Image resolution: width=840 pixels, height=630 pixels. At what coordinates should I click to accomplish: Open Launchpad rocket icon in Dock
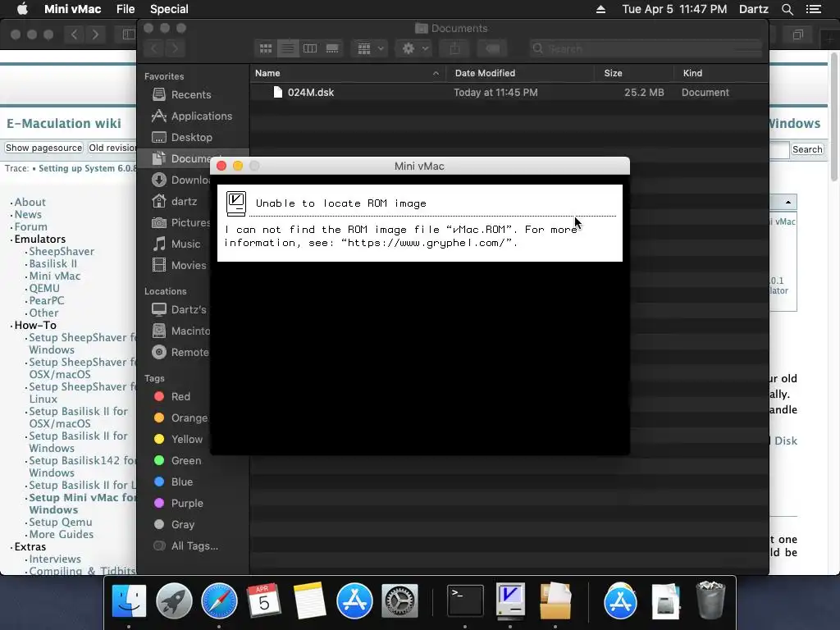coord(174,601)
